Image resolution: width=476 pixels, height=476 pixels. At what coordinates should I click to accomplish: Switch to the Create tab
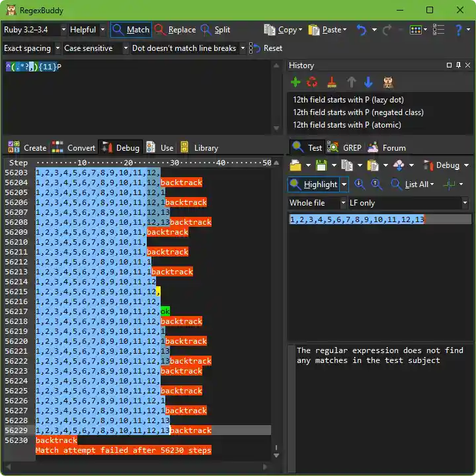tap(27, 148)
